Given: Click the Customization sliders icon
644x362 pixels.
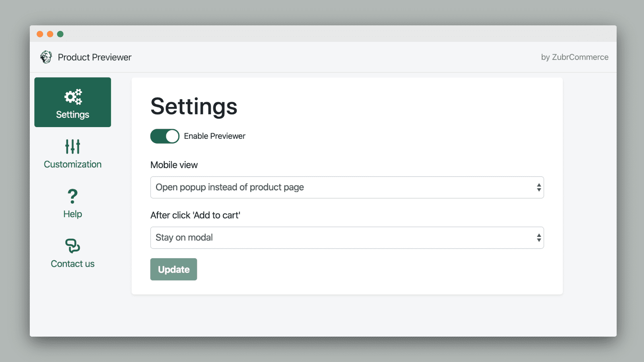Looking at the screenshot, I should coord(72,146).
